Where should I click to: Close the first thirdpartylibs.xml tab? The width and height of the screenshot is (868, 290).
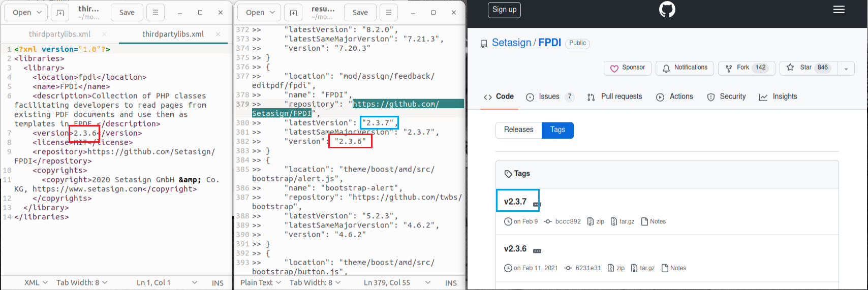pyautogui.click(x=104, y=34)
